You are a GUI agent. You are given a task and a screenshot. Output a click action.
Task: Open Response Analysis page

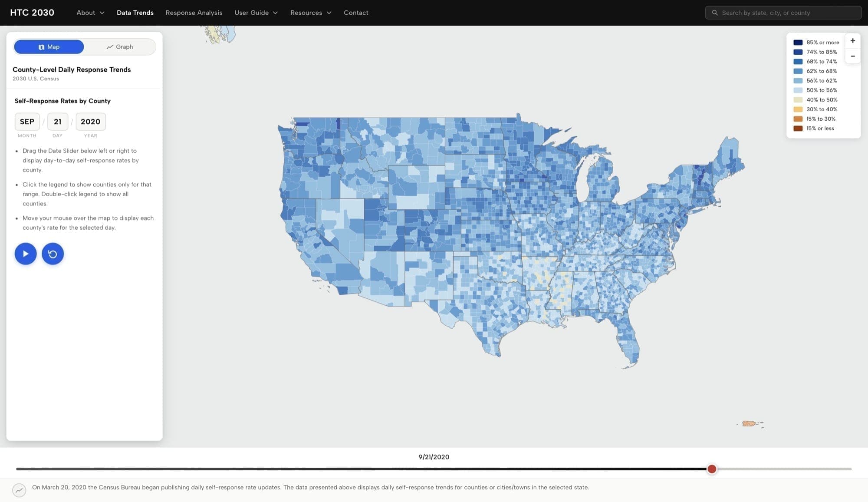pyautogui.click(x=194, y=13)
